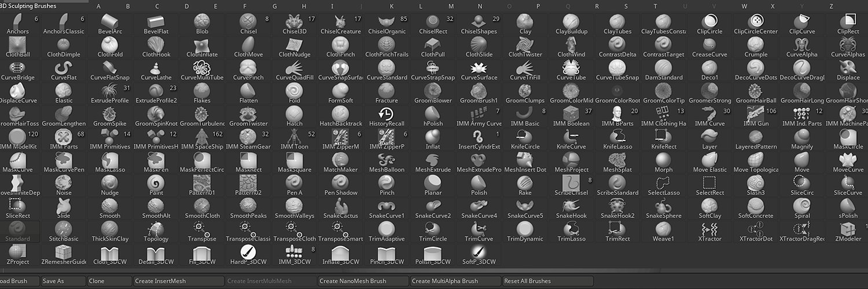
Task: Pick the Fracture brush
Action: pyautogui.click(x=387, y=94)
